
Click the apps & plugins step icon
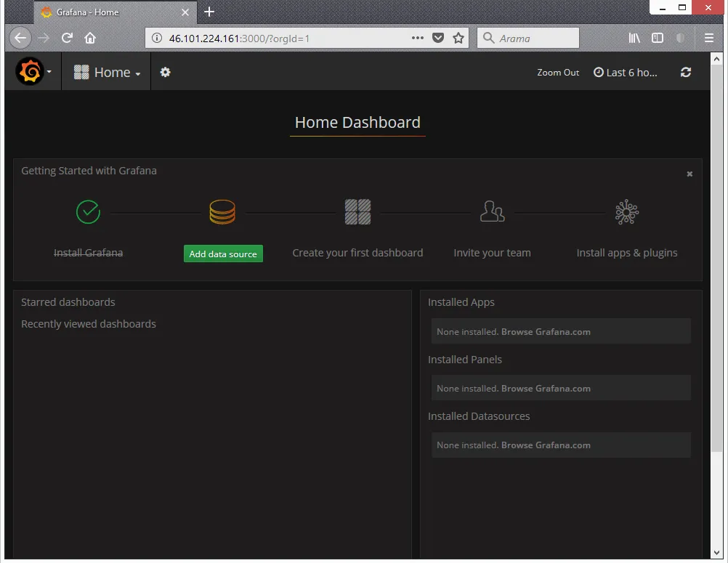tap(627, 212)
